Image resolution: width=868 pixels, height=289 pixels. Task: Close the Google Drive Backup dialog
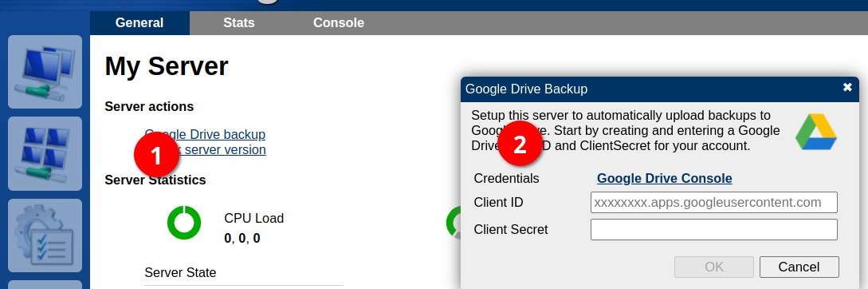pos(847,88)
